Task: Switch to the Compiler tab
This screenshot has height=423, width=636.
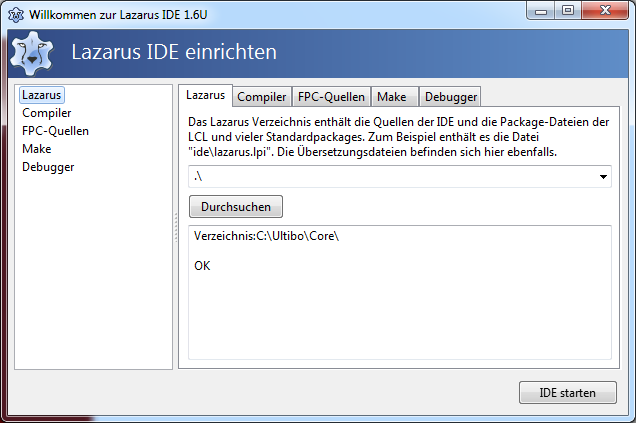Action: pyautogui.click(x=262, y=97)
